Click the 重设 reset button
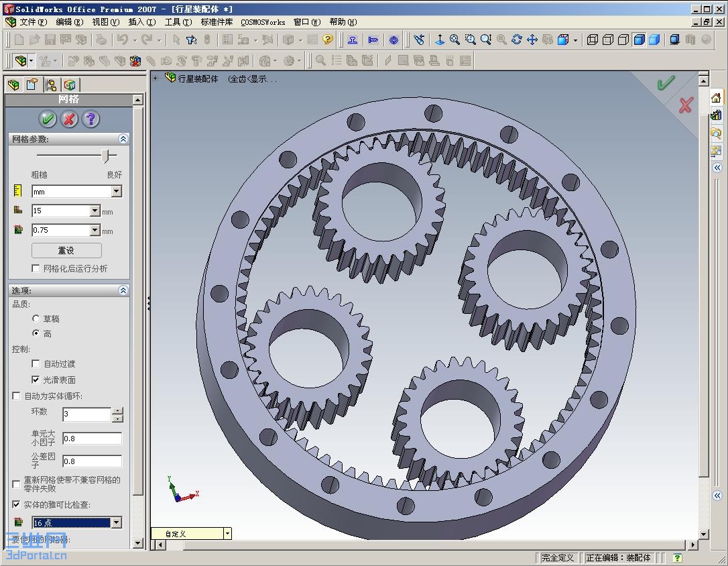 66,250
